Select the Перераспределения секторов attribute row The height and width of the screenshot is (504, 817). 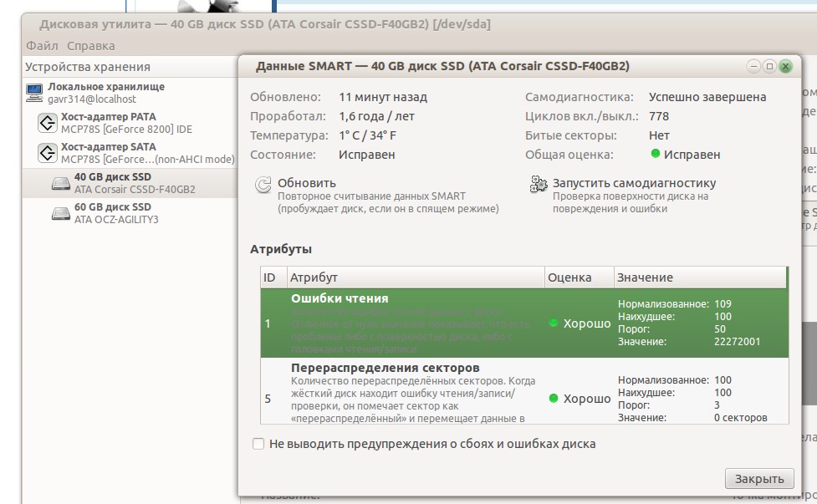pyautogui.click(x=524, y=391)
